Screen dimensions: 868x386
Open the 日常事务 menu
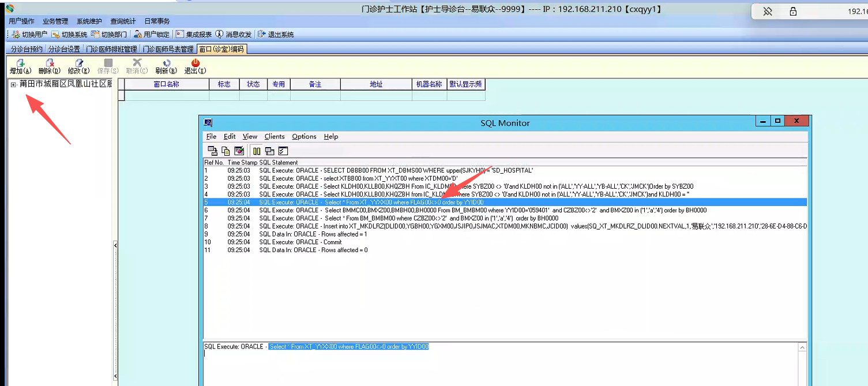[x=157, y=21]
